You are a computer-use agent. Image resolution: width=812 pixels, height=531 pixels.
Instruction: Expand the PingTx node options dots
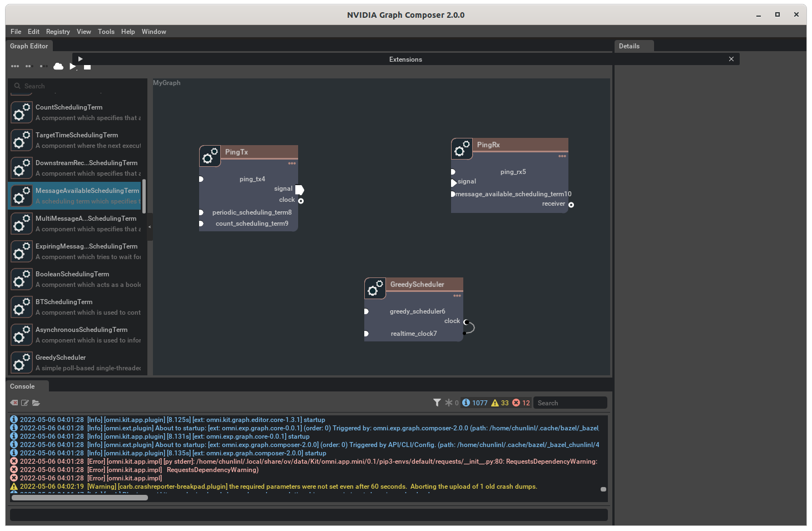(x=292, y=163)
